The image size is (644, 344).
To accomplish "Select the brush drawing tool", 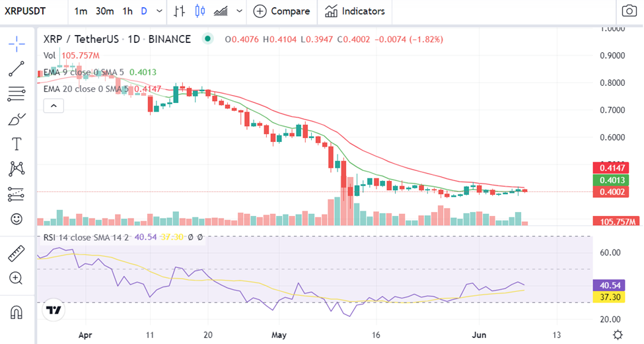I will point(17,120).
